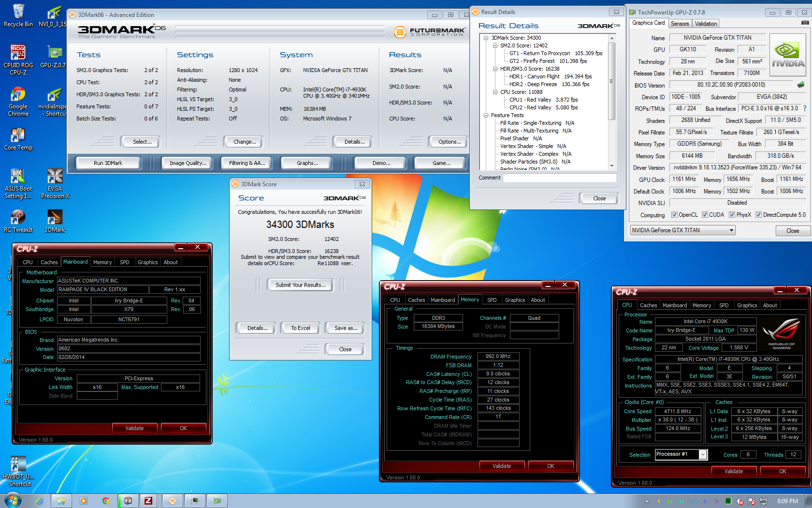
Task: Open Windows Media Player from taskbar
Action: click(84, 501)
